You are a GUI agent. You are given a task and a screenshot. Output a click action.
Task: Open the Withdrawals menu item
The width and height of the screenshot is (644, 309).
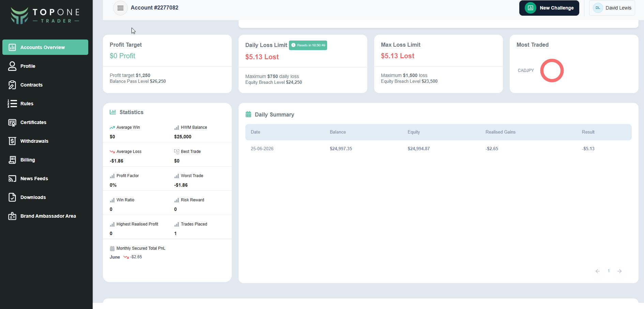pos(45,141)
